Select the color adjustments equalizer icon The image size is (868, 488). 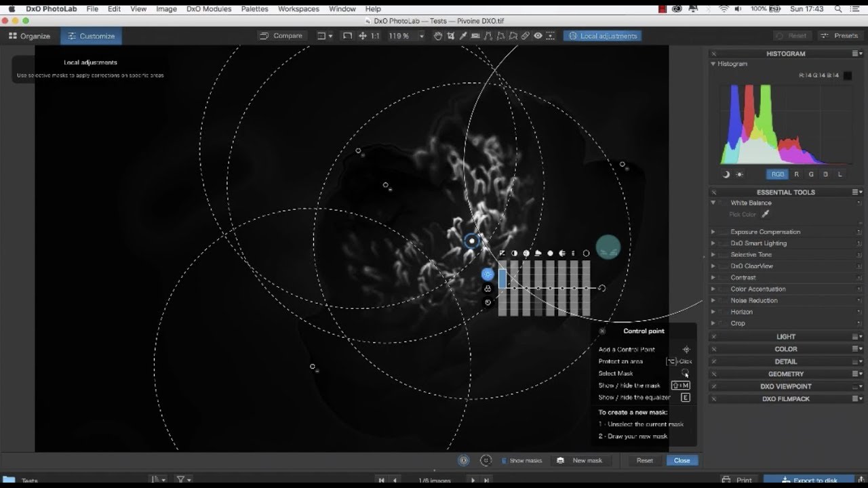coord(487,289)
